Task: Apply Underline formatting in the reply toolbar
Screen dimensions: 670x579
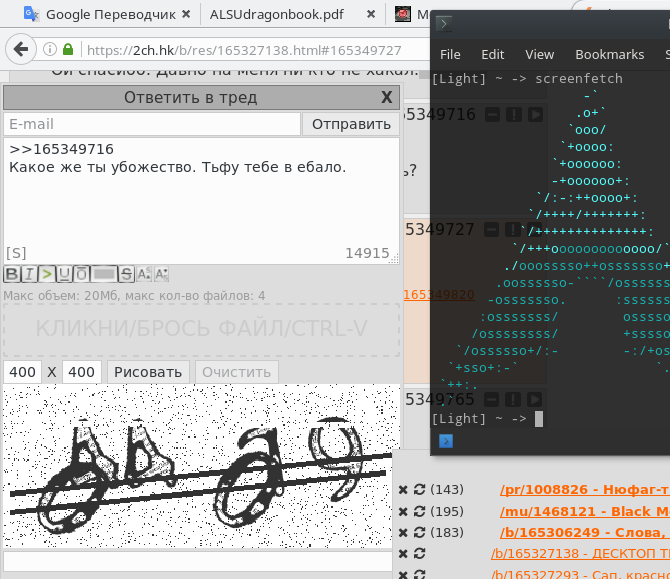Action: point(64,274)
